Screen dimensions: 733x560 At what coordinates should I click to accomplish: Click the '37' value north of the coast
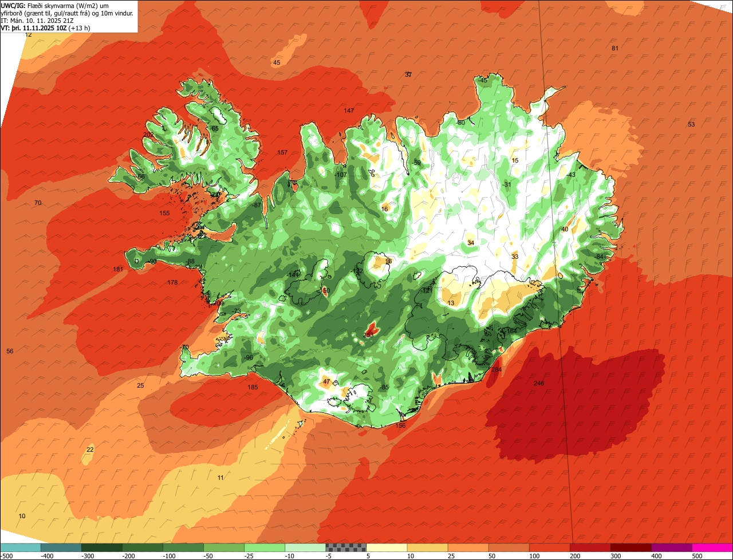click(408, 74)
